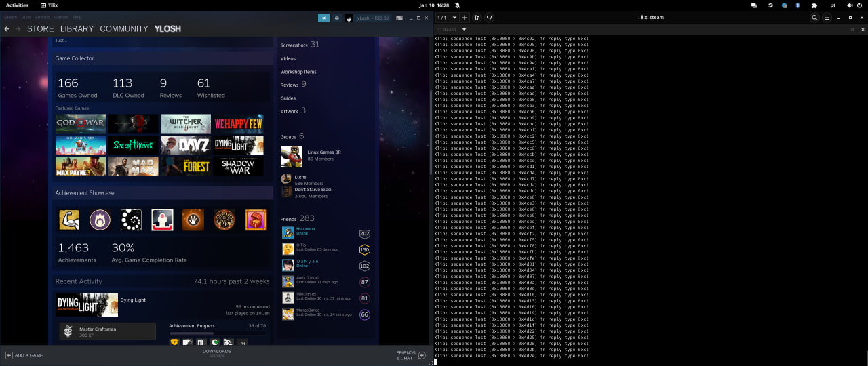868x366 pixels.
Task: Click the purple flame achievement badge
Action: point(100,220)
